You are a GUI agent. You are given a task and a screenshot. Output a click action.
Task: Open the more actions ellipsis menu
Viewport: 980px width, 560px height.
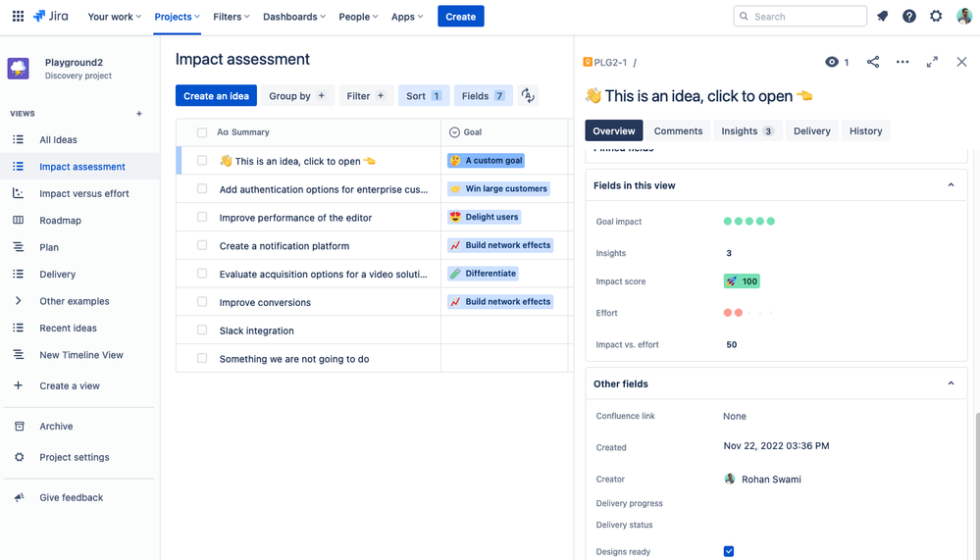click(903, 62)
